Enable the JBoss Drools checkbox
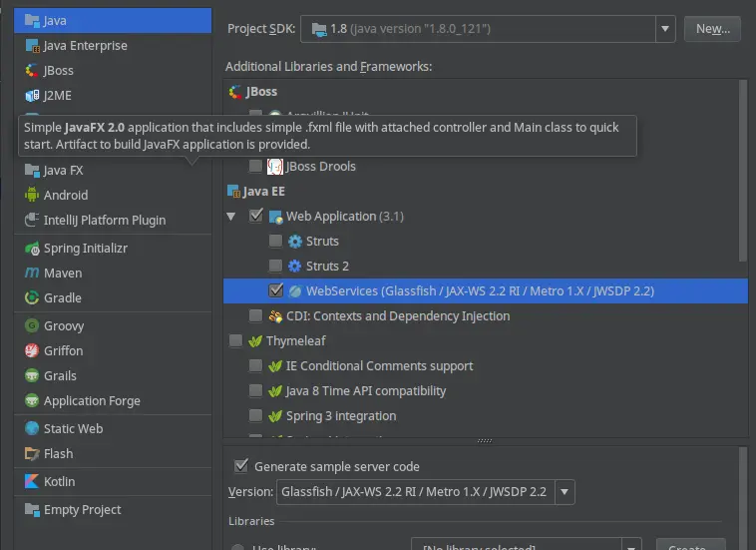Image resolution: width=756 pixels, height=550 pixels. [x=255, y=166]
